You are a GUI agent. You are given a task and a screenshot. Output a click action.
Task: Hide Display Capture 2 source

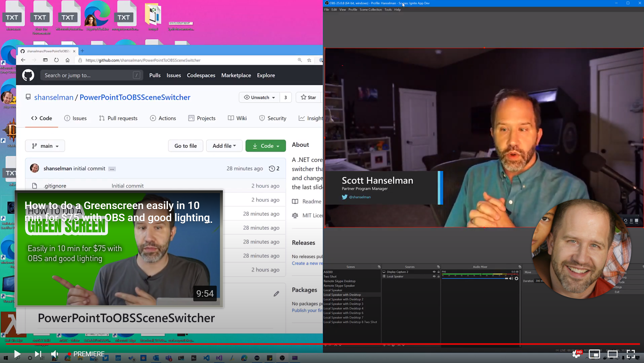click(434, 272)
